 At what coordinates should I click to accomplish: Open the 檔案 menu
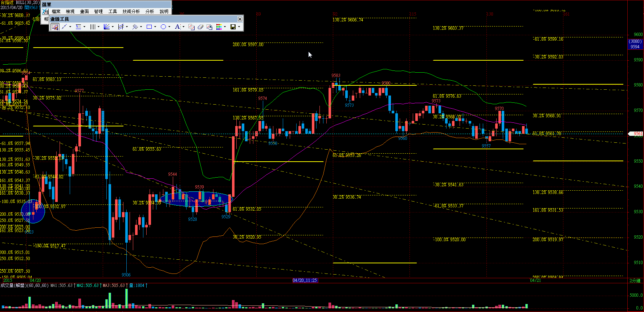click(x=56, y=11)
